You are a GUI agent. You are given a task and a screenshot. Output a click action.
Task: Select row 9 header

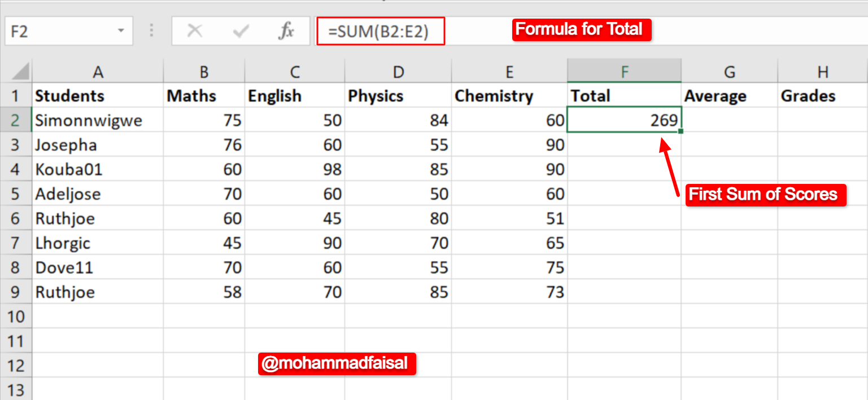16,292
